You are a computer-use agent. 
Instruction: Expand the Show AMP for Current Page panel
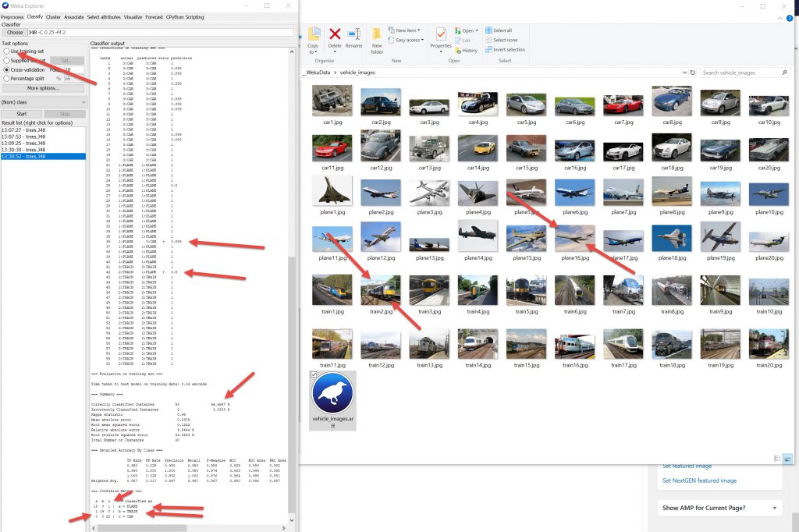point(773,509)
